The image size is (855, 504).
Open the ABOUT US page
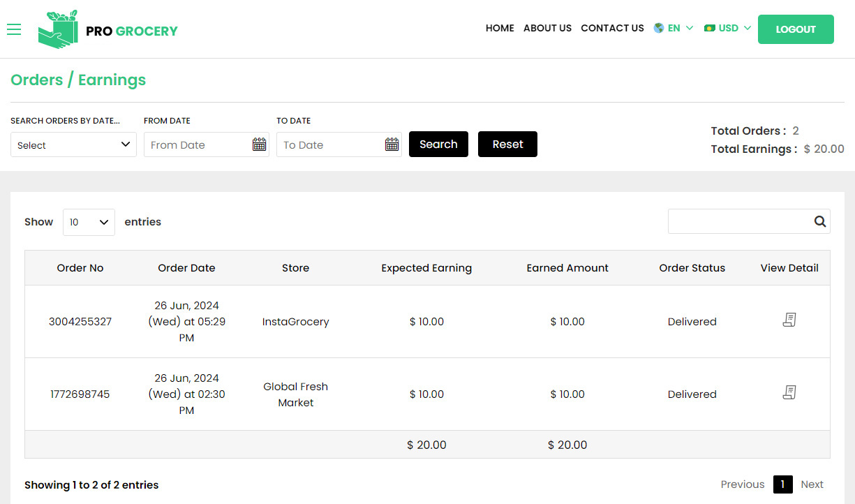click(547, 28)
